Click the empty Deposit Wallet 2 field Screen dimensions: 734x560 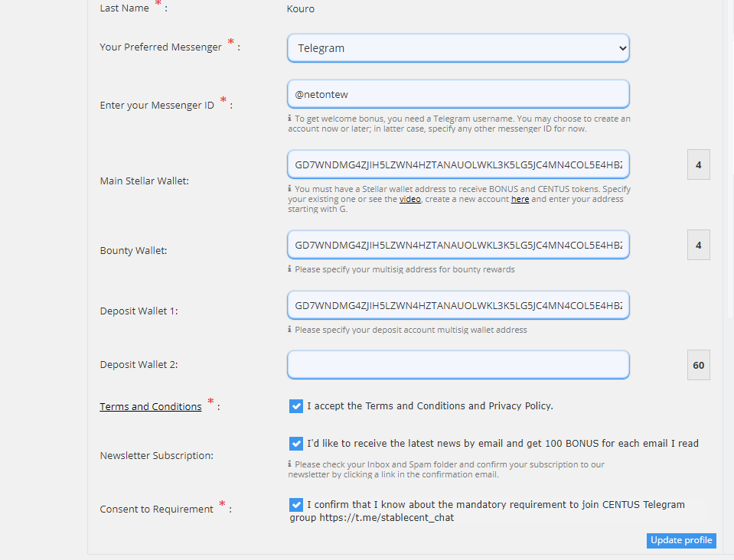click(458, 365)
